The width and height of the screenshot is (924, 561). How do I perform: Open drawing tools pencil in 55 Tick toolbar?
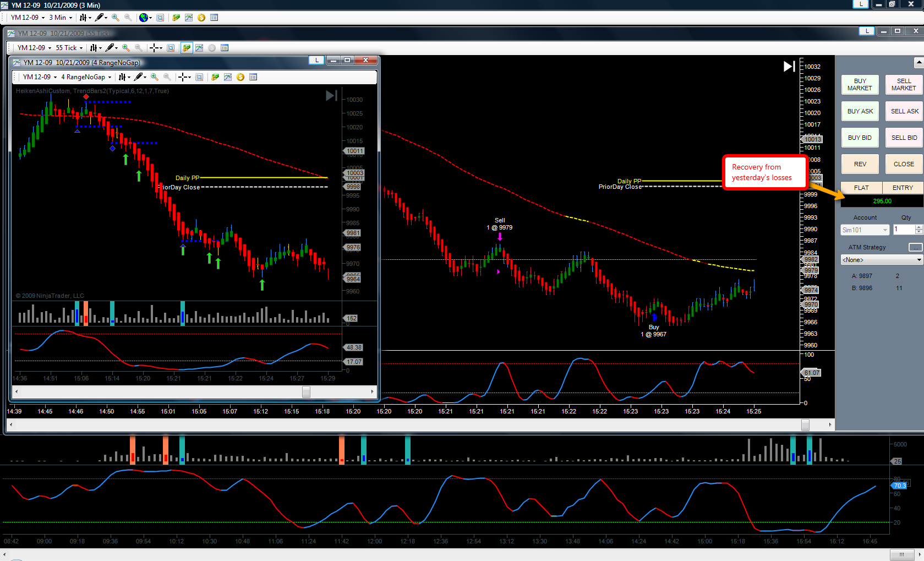[112, 48]
